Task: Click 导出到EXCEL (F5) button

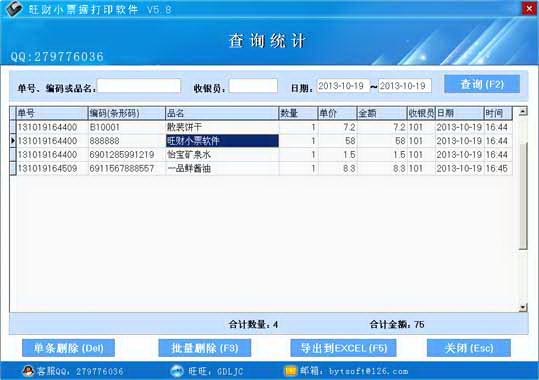Action: tap(343, 348)
